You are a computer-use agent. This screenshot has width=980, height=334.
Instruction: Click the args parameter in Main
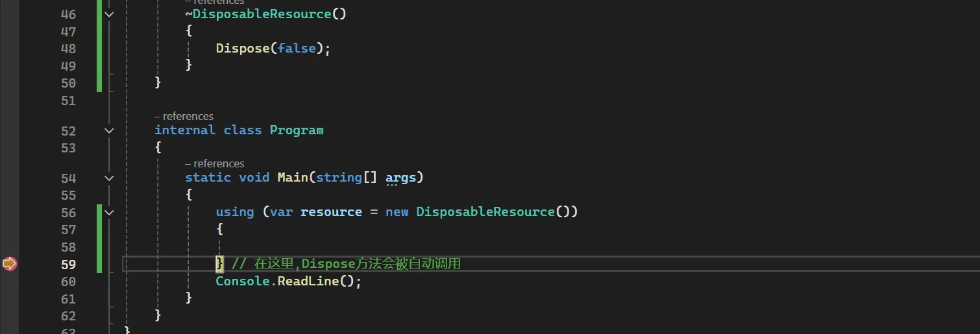400,177
